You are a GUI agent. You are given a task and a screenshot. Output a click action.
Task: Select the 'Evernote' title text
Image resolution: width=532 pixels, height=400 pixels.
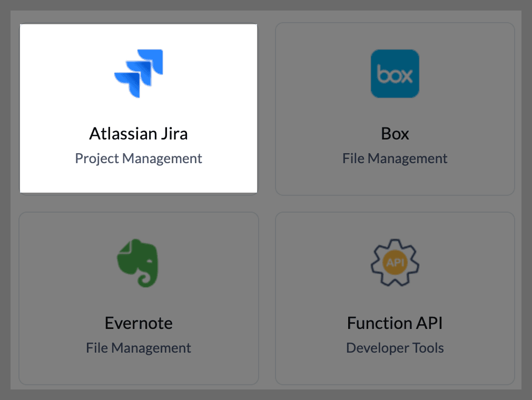click(139, 323)
